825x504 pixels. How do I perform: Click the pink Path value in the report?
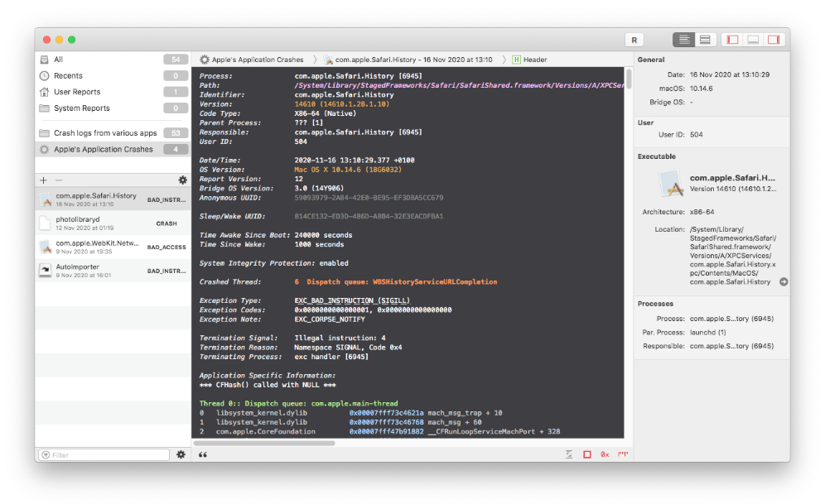(460, 85)
